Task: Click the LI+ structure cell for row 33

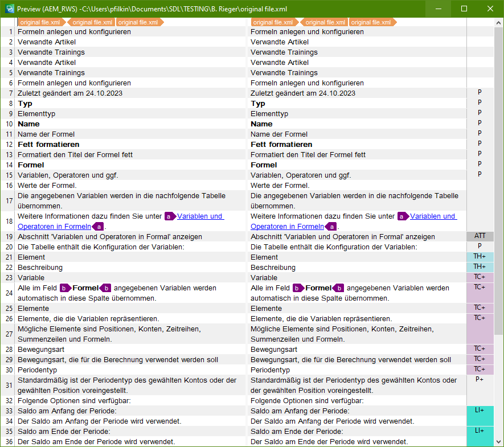Action: tap(480, 411)
